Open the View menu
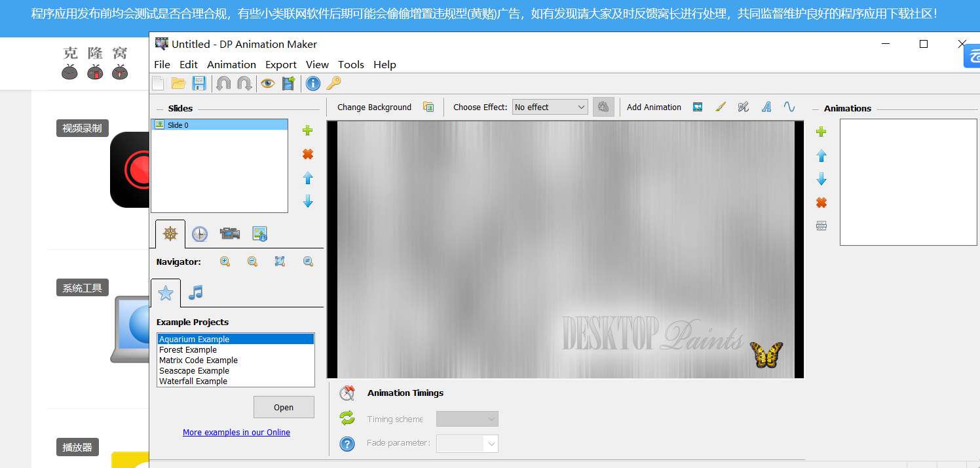The height and width of the screenshot is (468, 980). coord(317,64)
